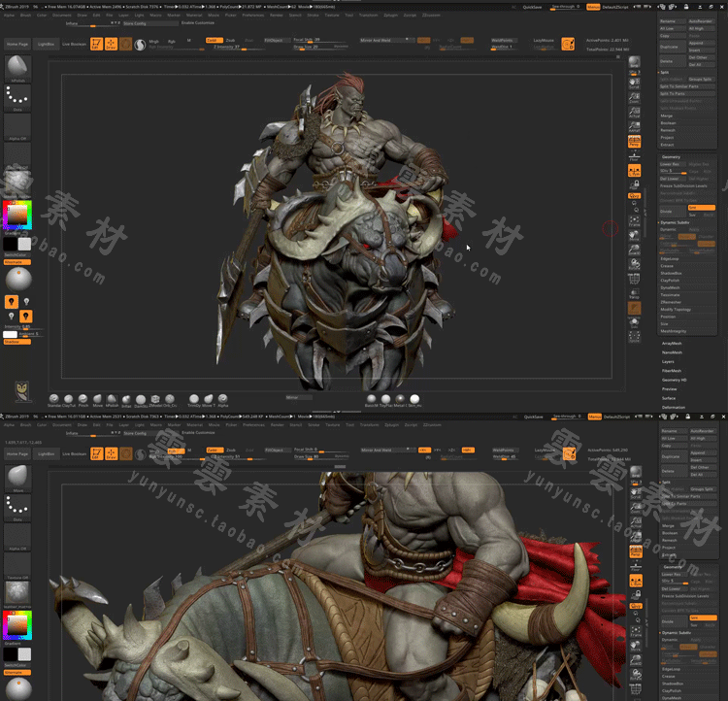Click Zoom canvas icon in top window
Viewport: 728px width, 701px height.
pyautogui.click(x=634, y=98)
